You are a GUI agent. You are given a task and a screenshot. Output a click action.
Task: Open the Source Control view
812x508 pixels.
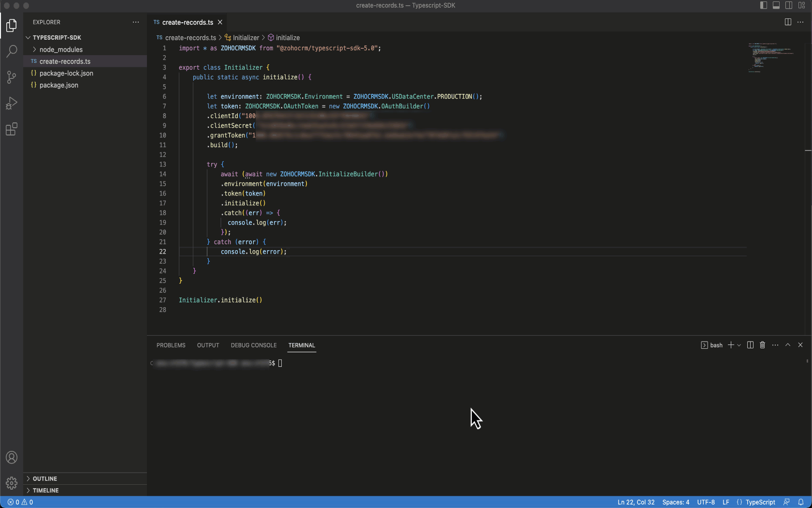tap(12, 77)
